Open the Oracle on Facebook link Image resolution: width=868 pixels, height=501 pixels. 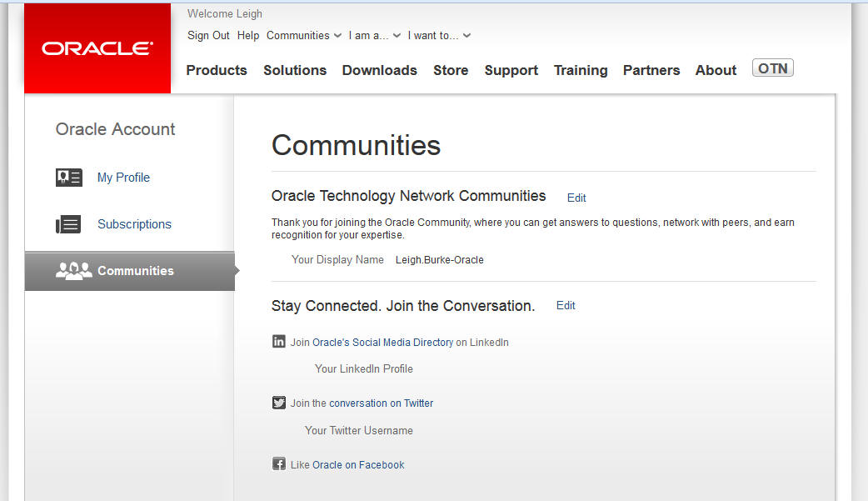click(x=359, y=465)
